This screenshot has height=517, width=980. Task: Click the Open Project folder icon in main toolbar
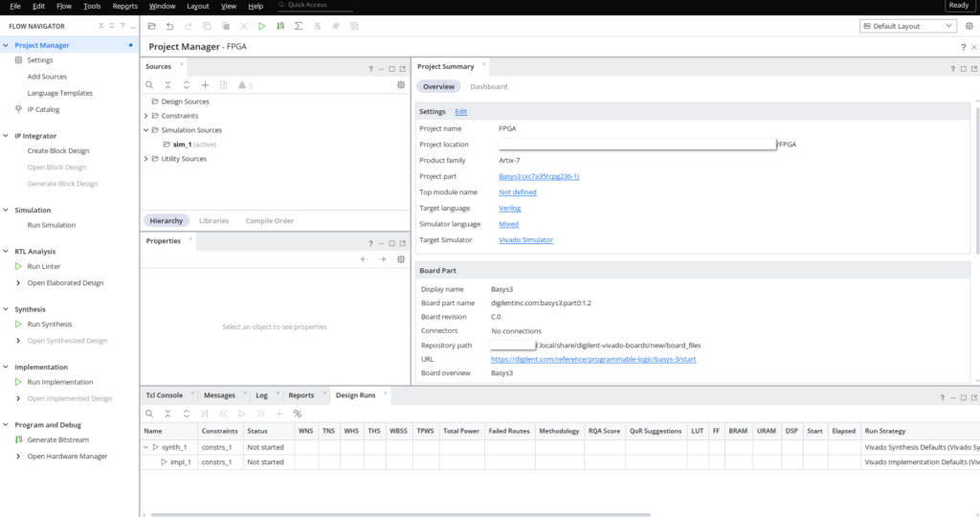pyautogui.click(x=152, y=26)
